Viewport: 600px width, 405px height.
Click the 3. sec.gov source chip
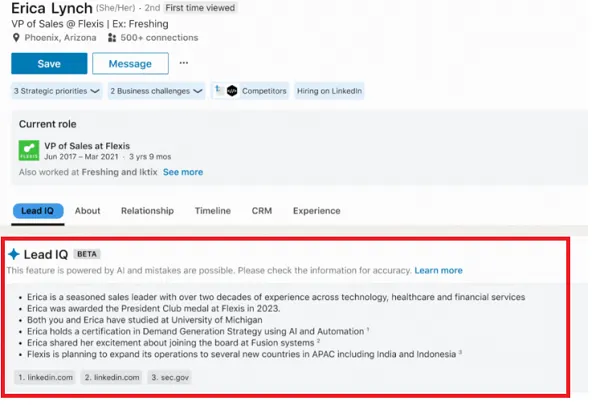[x=170, y=377]
